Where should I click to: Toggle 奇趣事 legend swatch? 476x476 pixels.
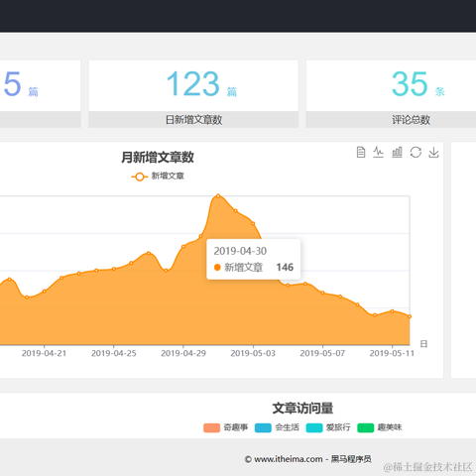(211, 427)
